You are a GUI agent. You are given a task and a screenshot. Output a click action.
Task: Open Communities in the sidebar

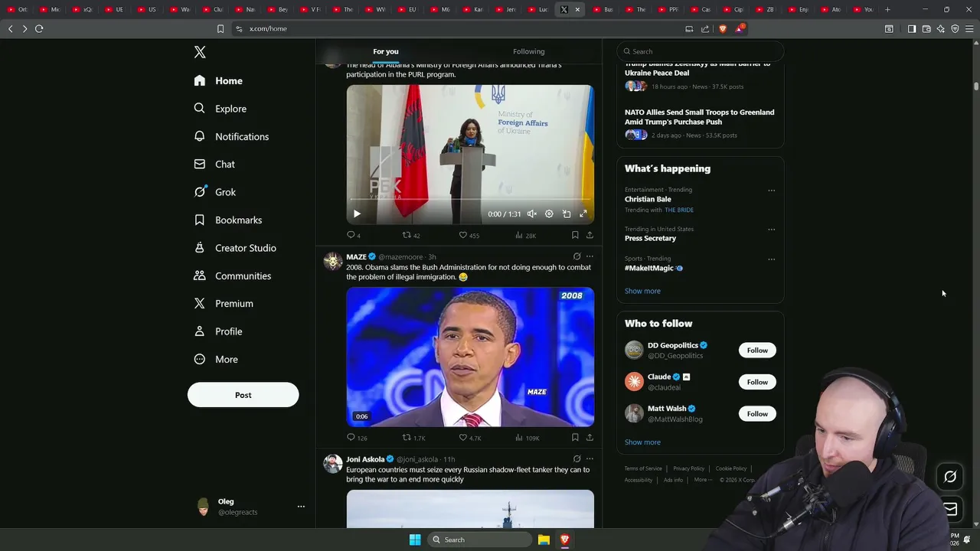[x=233, y=275]
